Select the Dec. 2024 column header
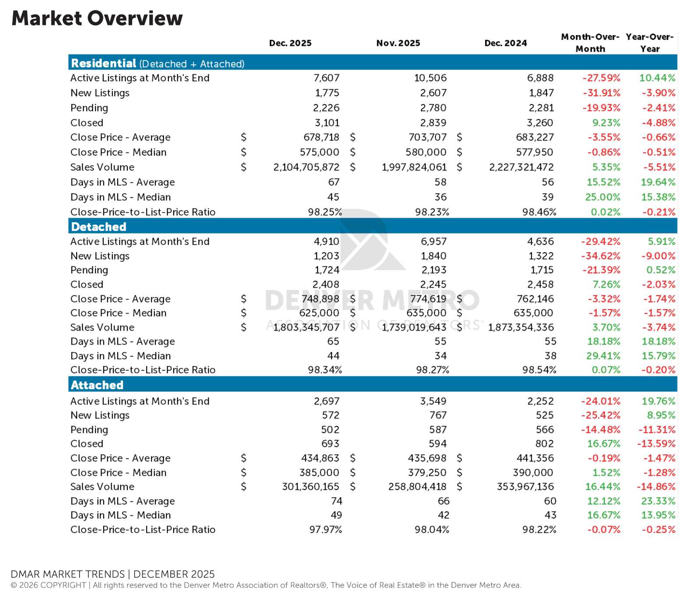Screen dimensions: 700x596 (x=505, y=43)
